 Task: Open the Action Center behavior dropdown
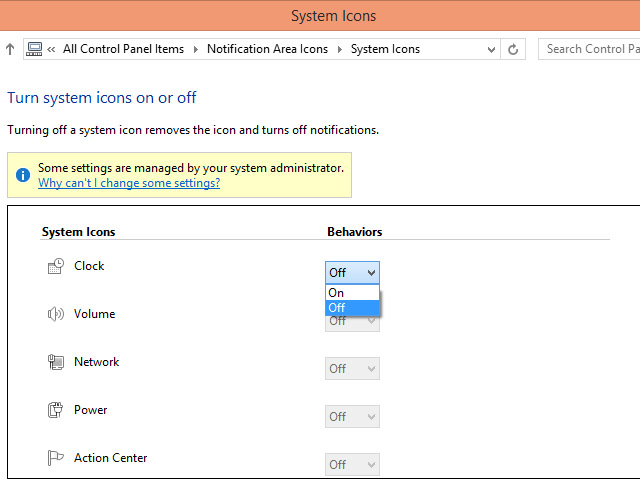point(352,464)
